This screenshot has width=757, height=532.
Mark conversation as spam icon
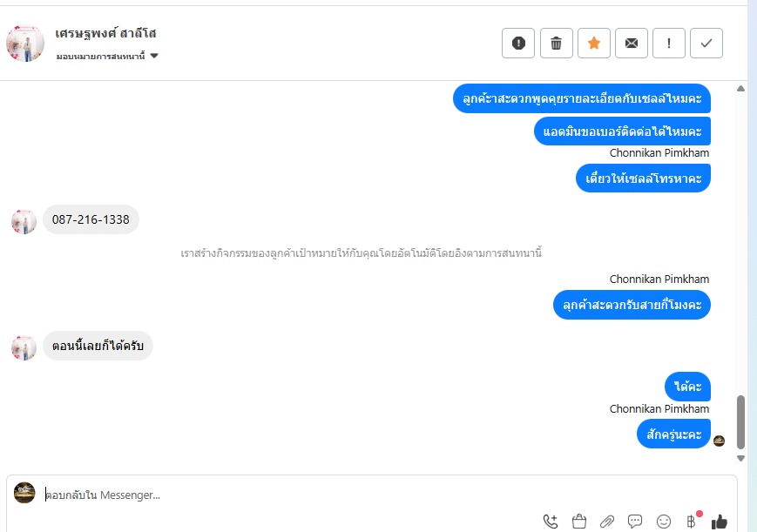pyautogui.click(x=518, y=44)
